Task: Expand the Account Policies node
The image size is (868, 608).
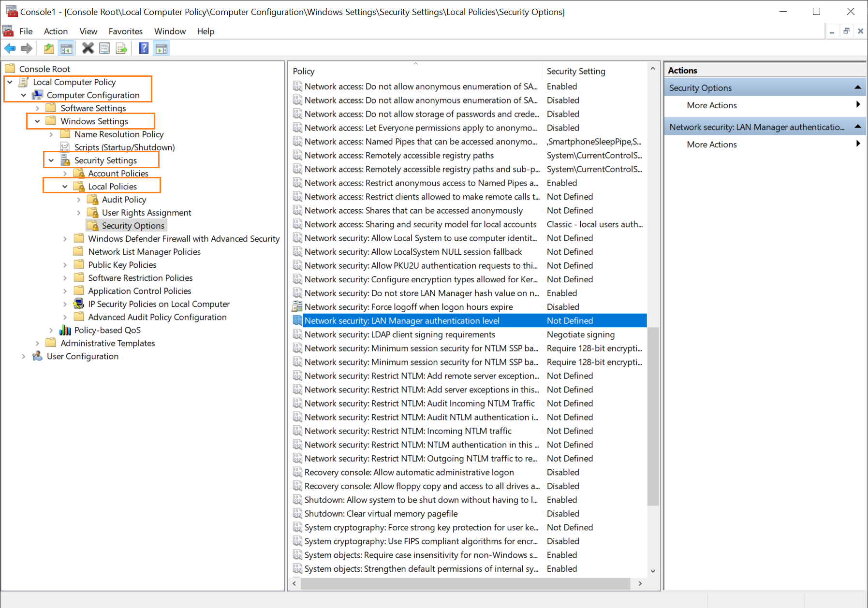Action: click(x=65, y=174)
